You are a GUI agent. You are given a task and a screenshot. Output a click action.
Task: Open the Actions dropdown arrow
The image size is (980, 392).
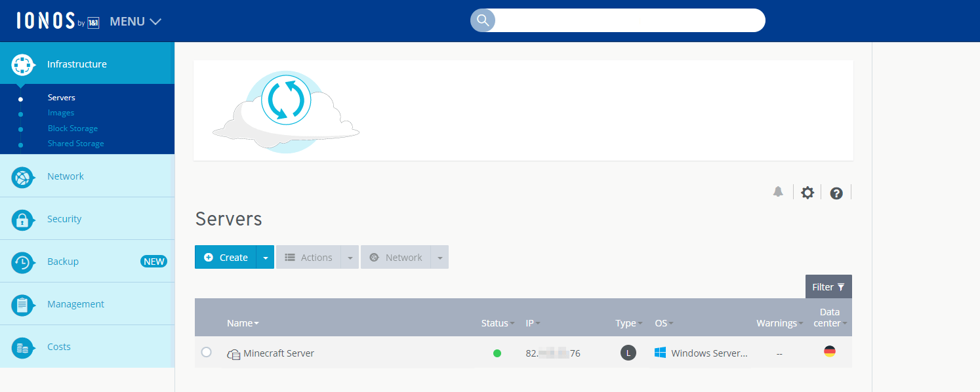350,257
